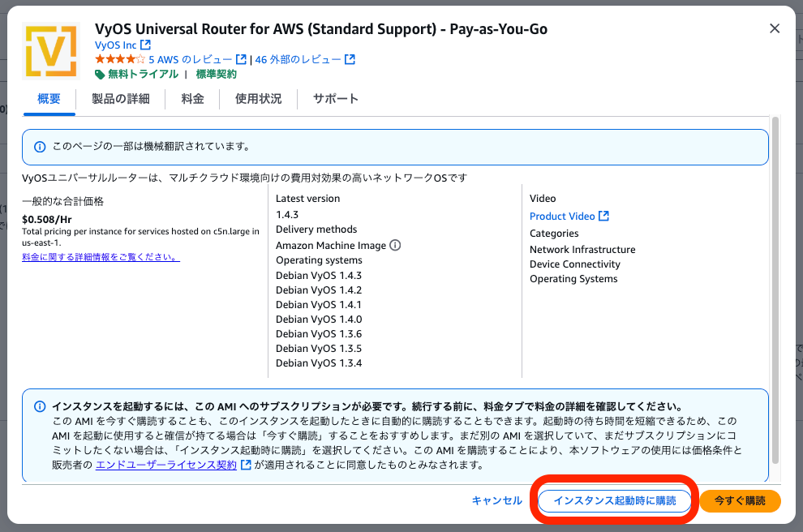
Task: Click the Device Connectivity category
Action: click(575, 264)
